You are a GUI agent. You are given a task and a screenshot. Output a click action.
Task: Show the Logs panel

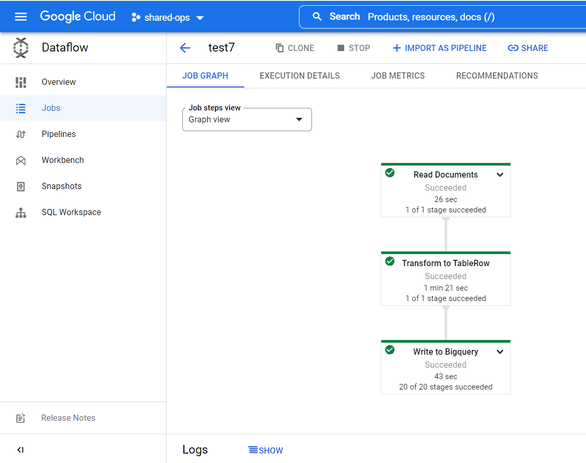(x=266, y=450)
